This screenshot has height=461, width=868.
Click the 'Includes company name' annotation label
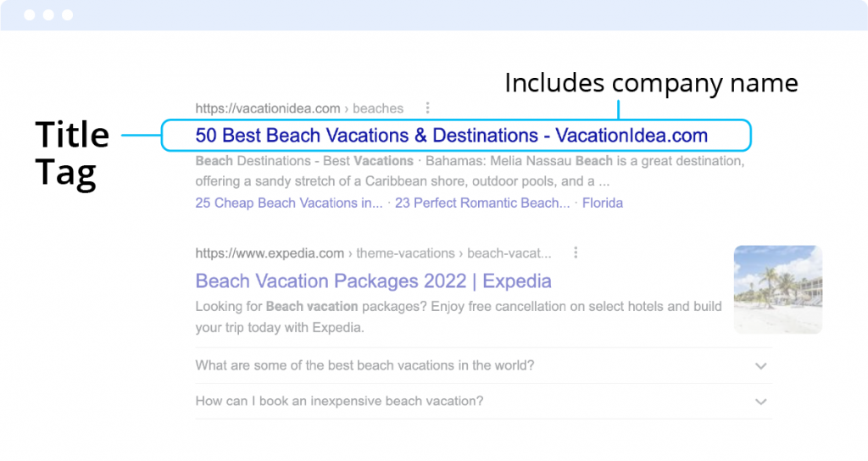click(x=651, y=83)
